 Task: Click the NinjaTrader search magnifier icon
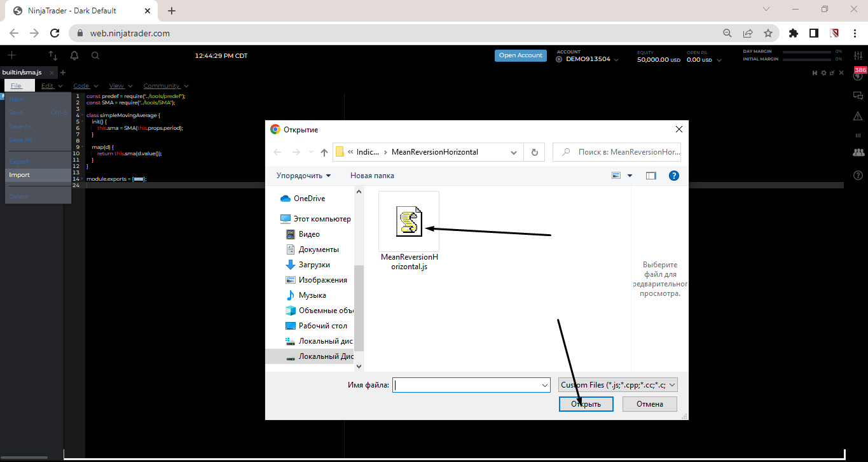coord(95,55)
